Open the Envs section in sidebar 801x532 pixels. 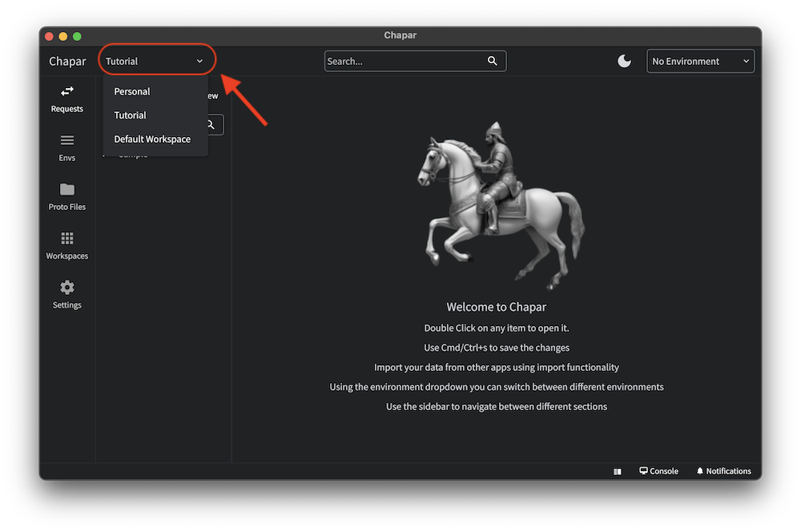coord(67,147)
